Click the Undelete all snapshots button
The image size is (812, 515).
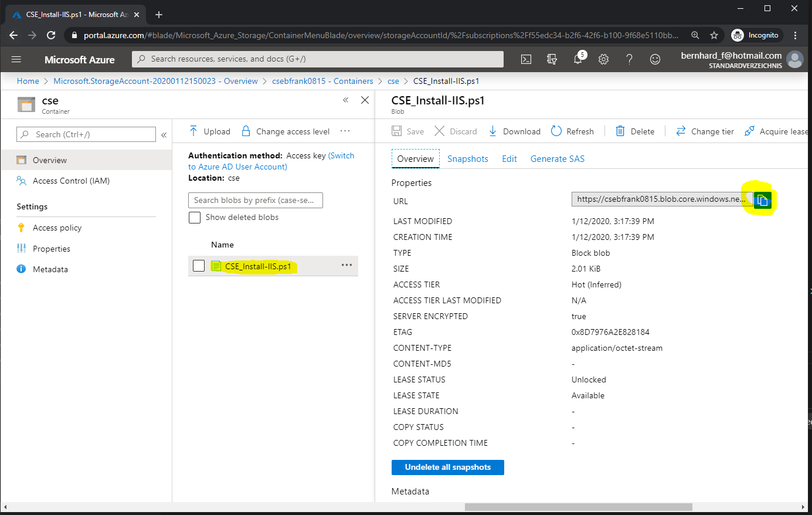pyautogui.click(x=447, y=467)
